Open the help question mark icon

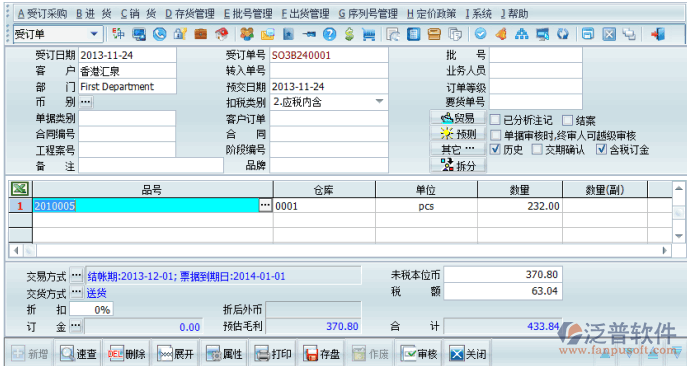pyautogui.click(x=329, y=34)
